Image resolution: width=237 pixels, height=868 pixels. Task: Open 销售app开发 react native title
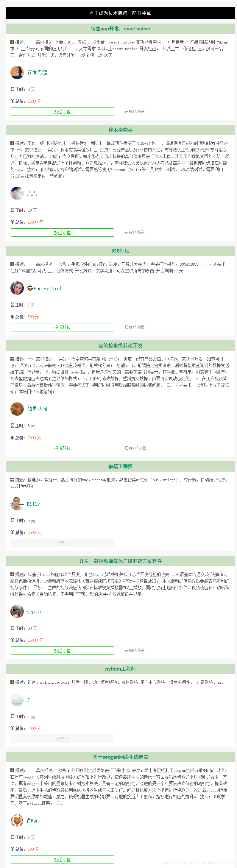pyautogui.click(x=120, y=29)
